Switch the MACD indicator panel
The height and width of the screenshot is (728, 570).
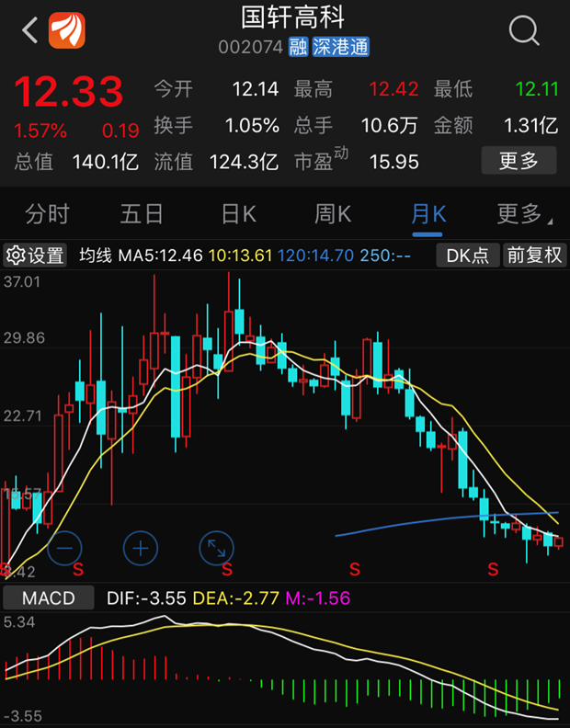coord(50,598)
